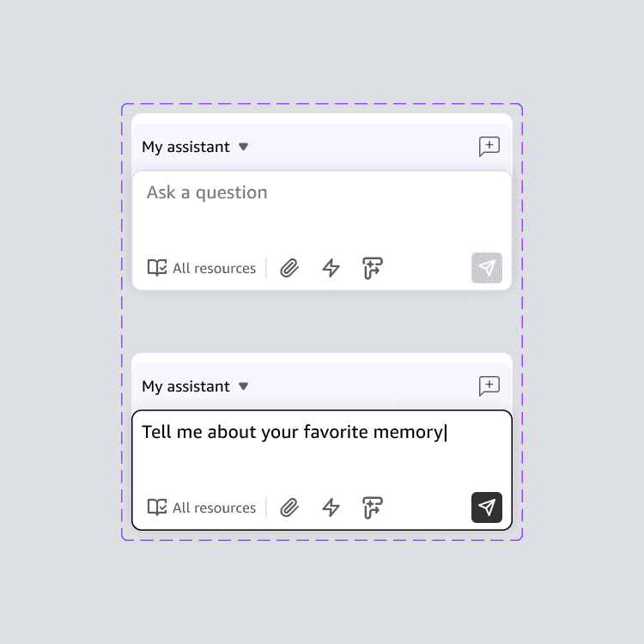Click the paperclip icon in the typed prompt box
The image size is (644, 644).
(290, 507)
